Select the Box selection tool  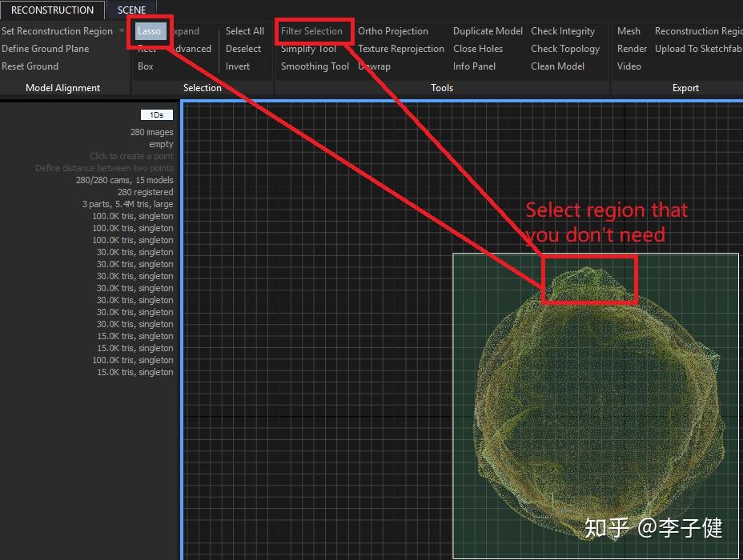(145, 66)
